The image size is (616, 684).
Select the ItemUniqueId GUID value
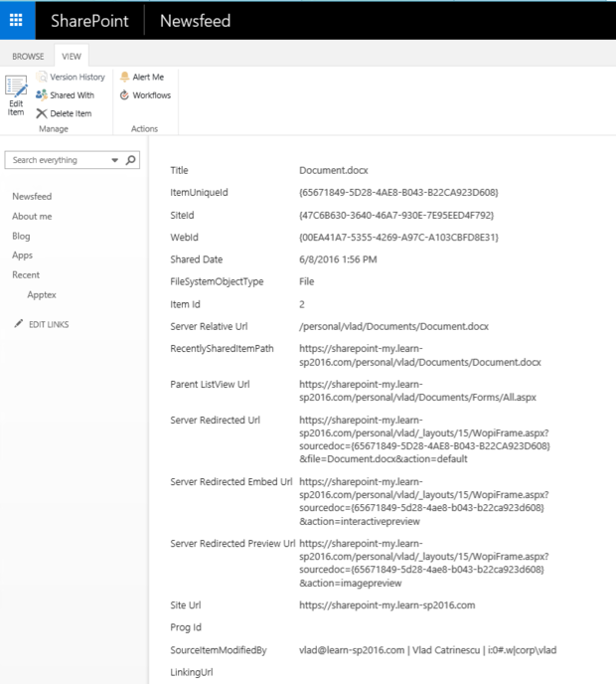(398, 193)
